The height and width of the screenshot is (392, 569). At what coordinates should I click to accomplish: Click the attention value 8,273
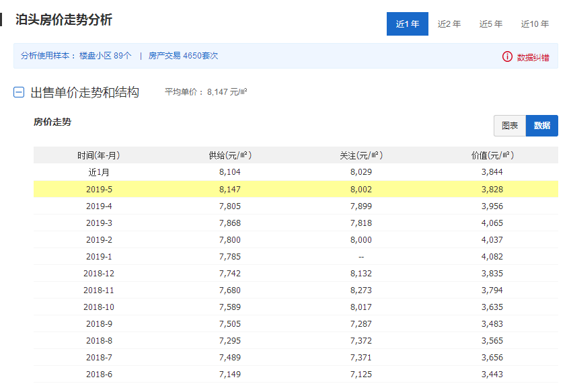361,290
